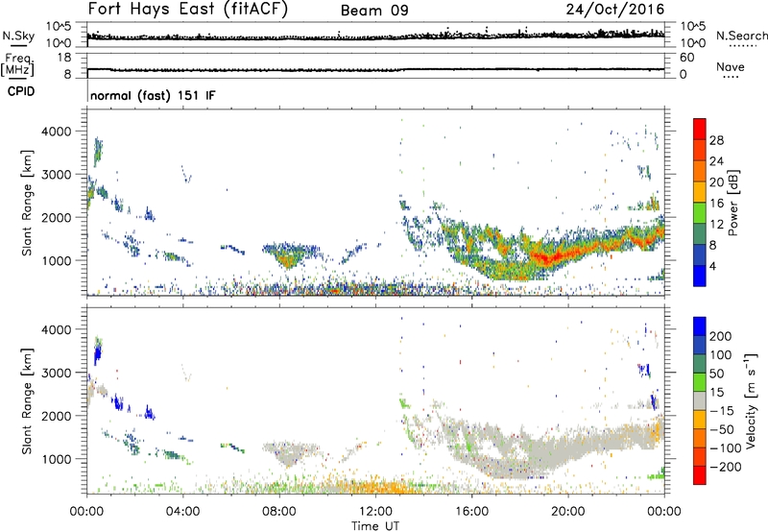Image resolution: width=768 pixels, height=532 pixels.
Task: Click the '16:00' time axis label
Action: point(471,512)
